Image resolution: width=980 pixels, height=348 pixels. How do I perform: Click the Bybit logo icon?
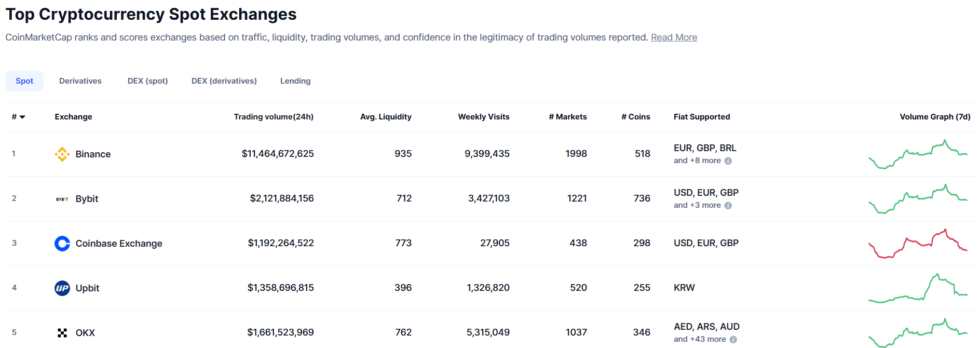pyautogui.click(x=62, y=199)
